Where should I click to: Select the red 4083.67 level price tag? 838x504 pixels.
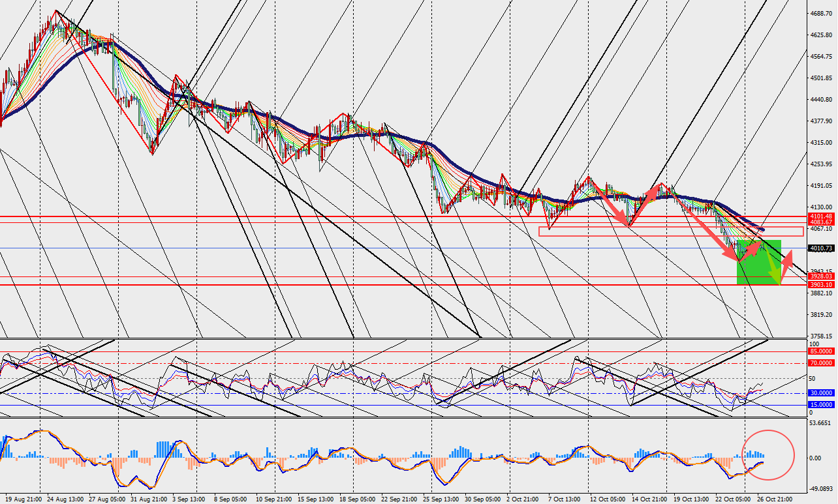pyautogui.click(x=821, y=222)
